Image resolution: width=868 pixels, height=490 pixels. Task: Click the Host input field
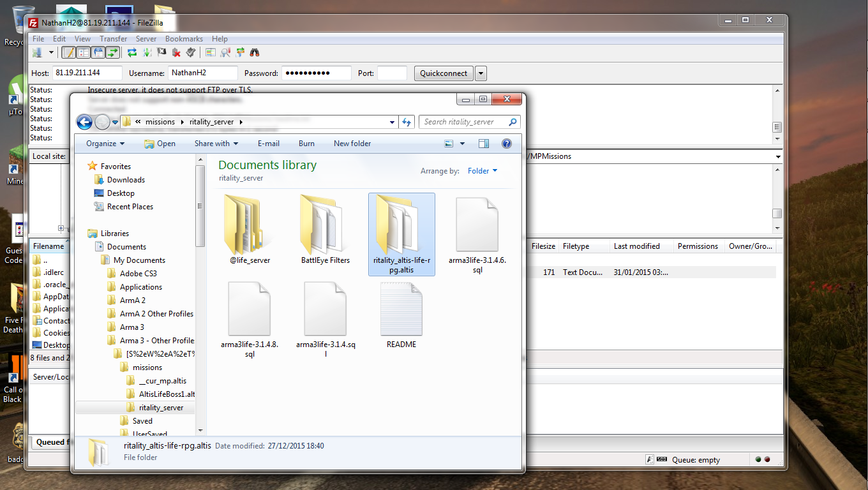pyautogui.click(x=87, y=73)
